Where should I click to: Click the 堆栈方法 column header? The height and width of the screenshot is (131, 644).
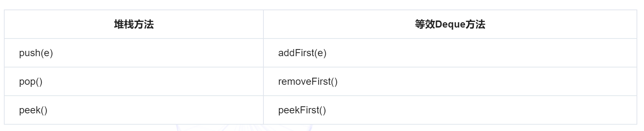134,24
